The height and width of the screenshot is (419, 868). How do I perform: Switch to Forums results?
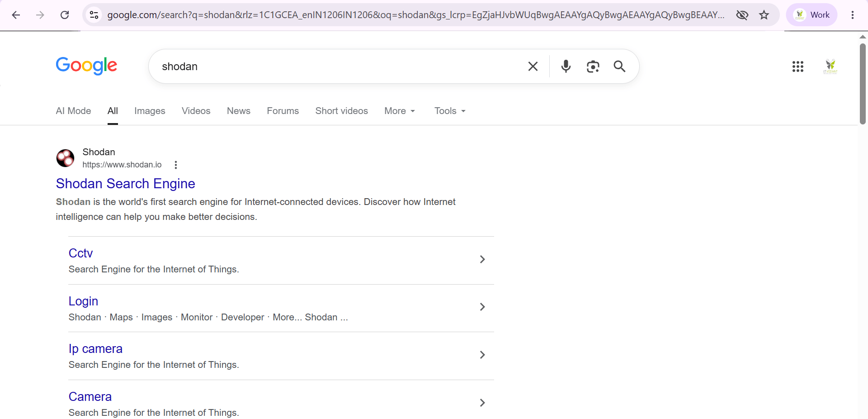[x=283, y=111]
